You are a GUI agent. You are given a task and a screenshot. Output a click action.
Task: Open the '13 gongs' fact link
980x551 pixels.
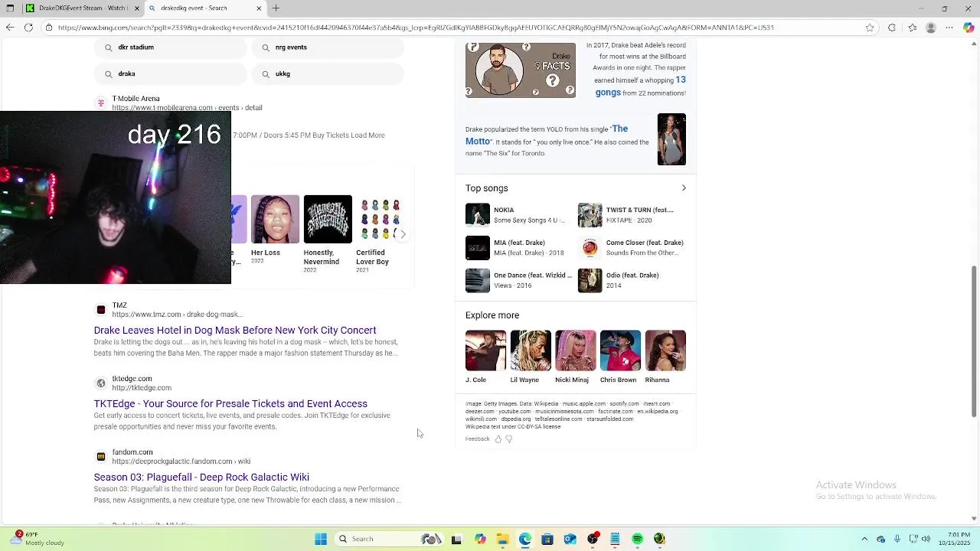coord(641,86)
